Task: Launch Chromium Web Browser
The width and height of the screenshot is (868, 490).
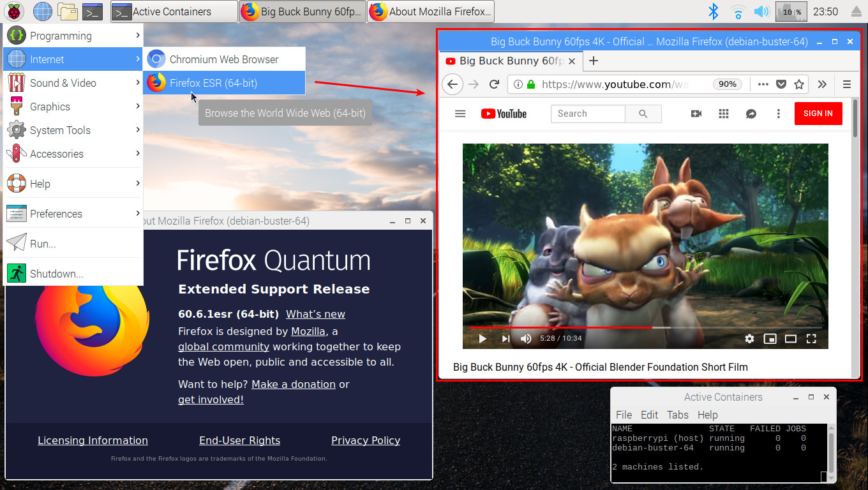Action: (x=224, y=59)
